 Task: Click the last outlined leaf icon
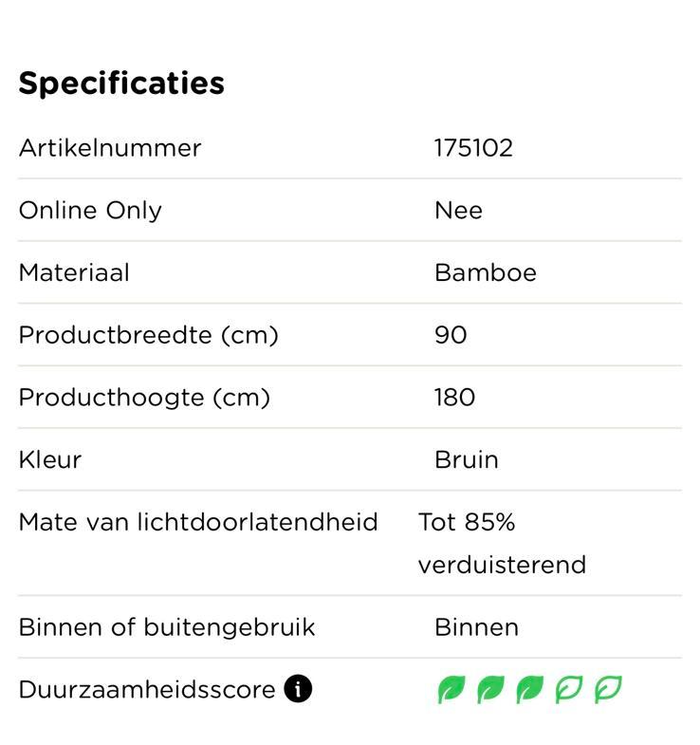(607, 689)
